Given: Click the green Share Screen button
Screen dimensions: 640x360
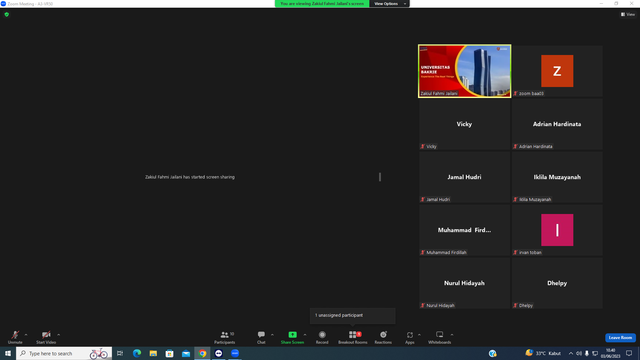Looking at the screenshot, I should (x=292, y=337).
